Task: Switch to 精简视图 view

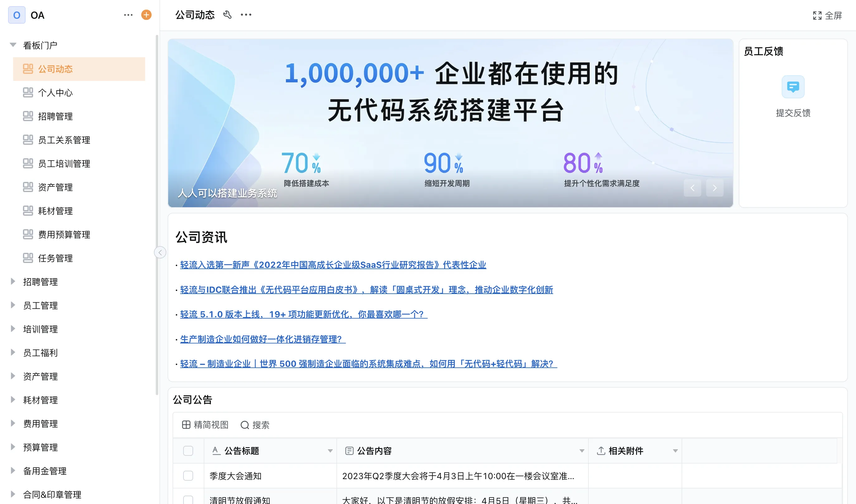Action: click(x=205, y=425)
